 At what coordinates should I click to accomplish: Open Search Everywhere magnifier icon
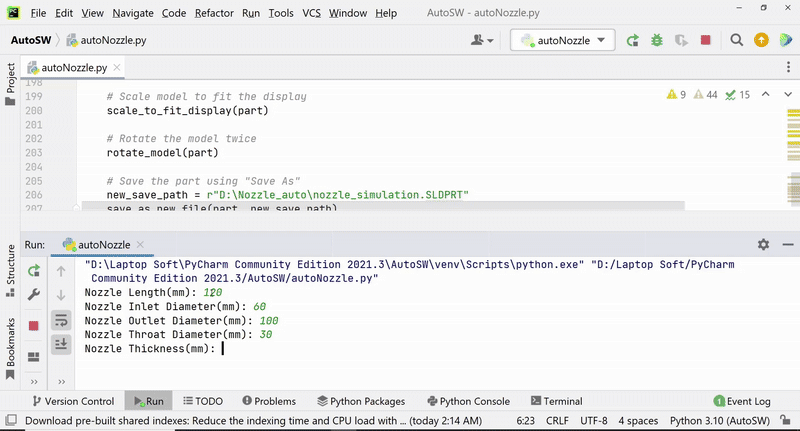pos(736,40)
